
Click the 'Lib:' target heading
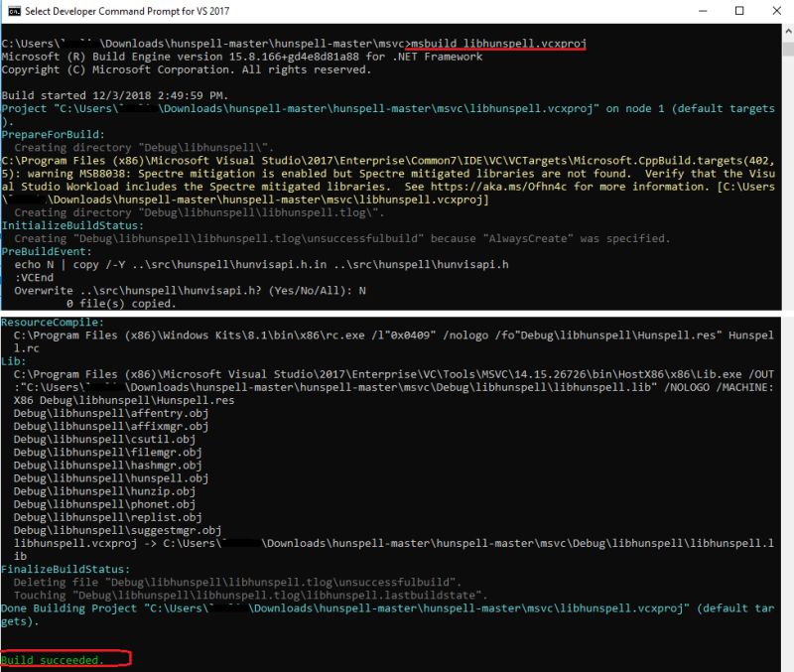coord(13,361)
